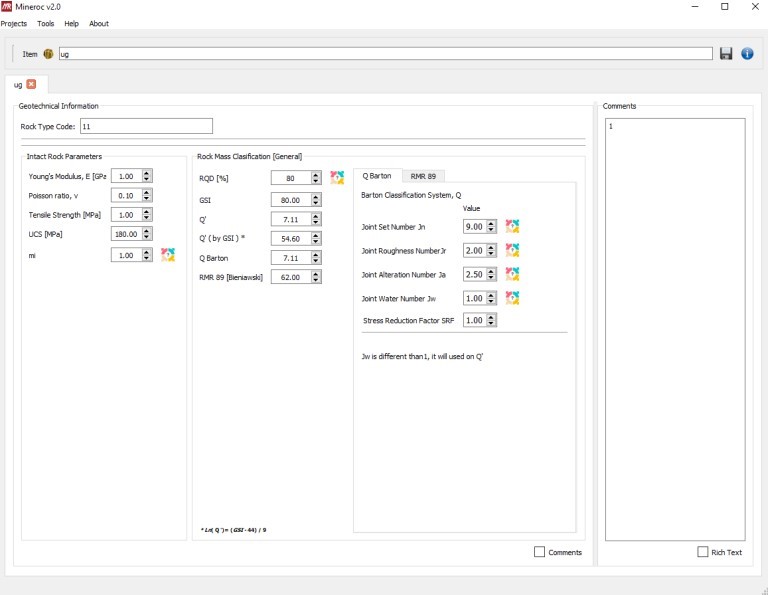768x595 pixels.
Task: Increase RQD percentage
Action: [316, 175]
